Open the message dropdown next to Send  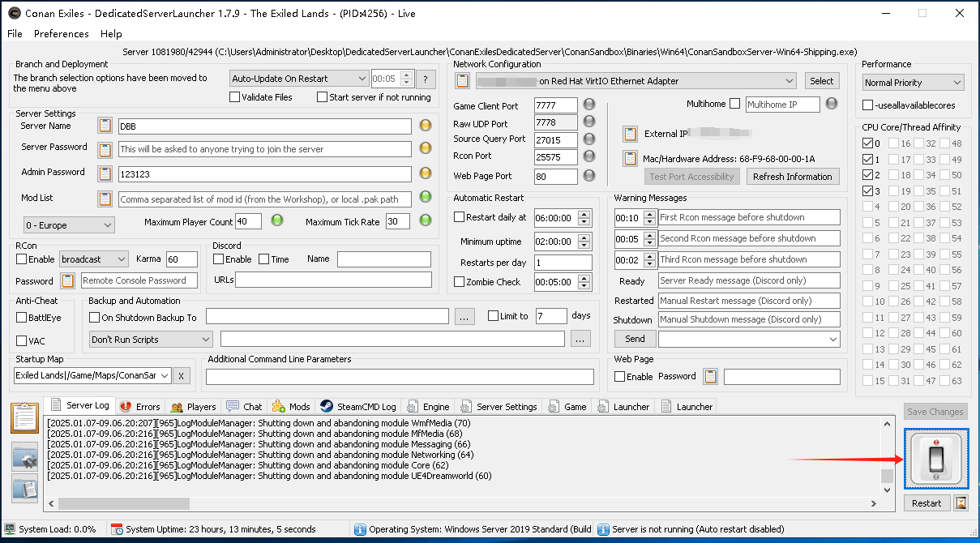click(x=749, y=340)
